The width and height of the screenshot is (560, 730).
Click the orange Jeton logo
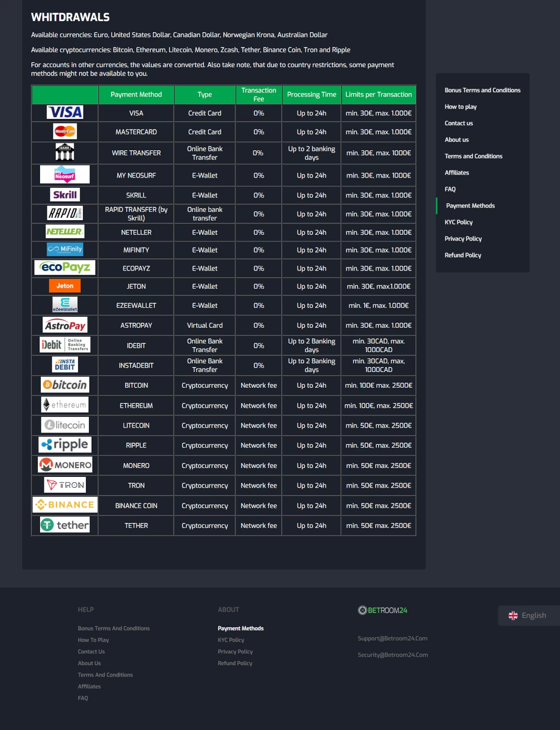[x=65, y=286]
